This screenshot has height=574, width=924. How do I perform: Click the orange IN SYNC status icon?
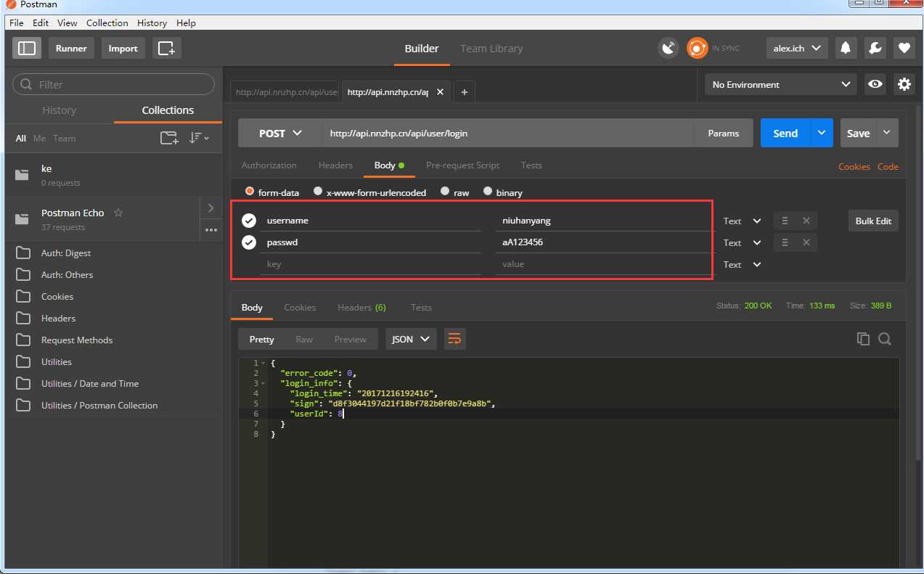click(697, 49)
